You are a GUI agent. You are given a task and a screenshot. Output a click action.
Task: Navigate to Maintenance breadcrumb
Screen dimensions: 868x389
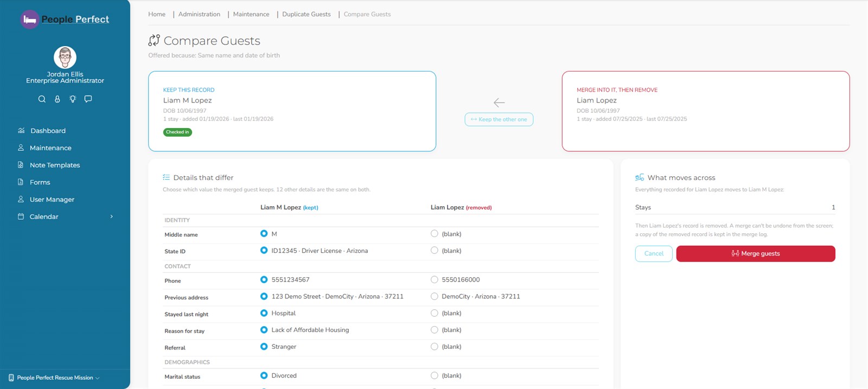[x=251, y=14]
